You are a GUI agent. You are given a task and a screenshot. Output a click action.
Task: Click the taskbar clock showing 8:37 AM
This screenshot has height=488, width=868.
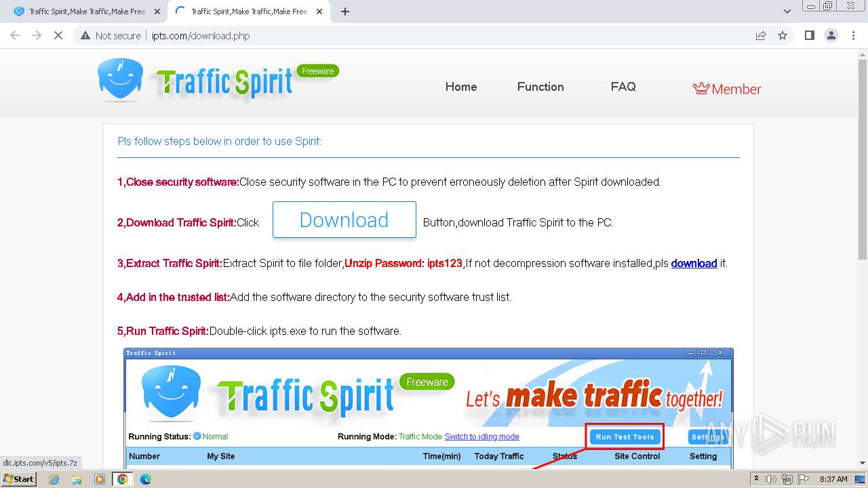pyautogui.click(x=833, y=479)
